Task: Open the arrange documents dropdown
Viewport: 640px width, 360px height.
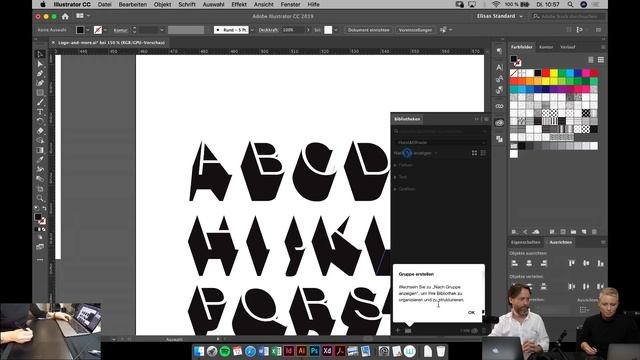Action: coord(82,16)
